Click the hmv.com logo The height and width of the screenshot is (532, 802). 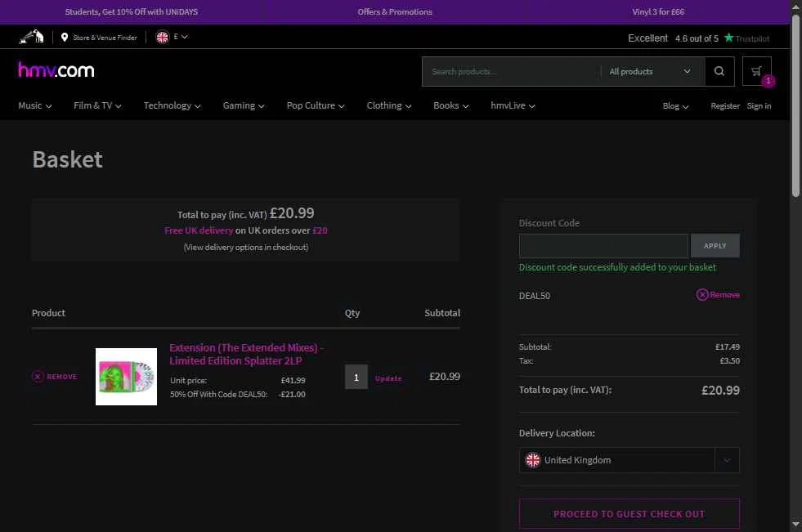pyautogui.click(x=56, y=70)
